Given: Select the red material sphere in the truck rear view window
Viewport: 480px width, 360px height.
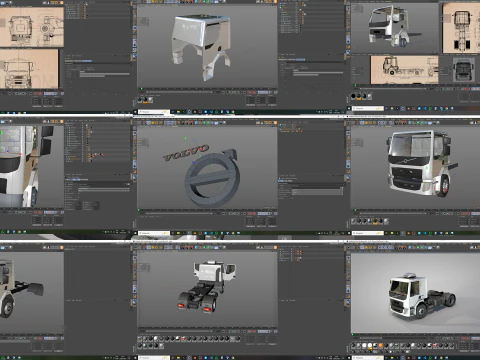Looking at the screenshot, I should click(x=183, y=339).
